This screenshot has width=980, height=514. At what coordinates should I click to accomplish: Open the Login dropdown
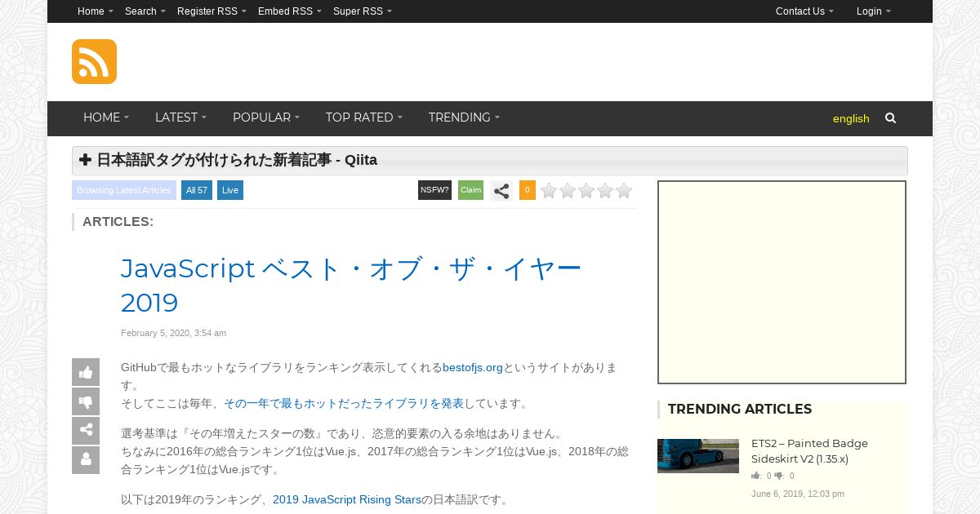tap(874, 11)
